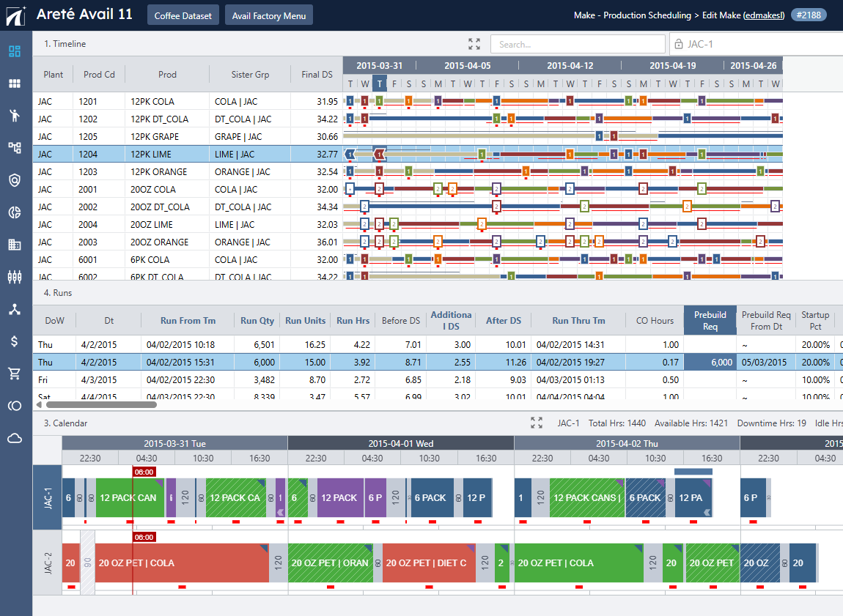The image size is (843, 616).
Task: Select the 20 OZ PET | DIET C block
Action: (x=429, y=563)
